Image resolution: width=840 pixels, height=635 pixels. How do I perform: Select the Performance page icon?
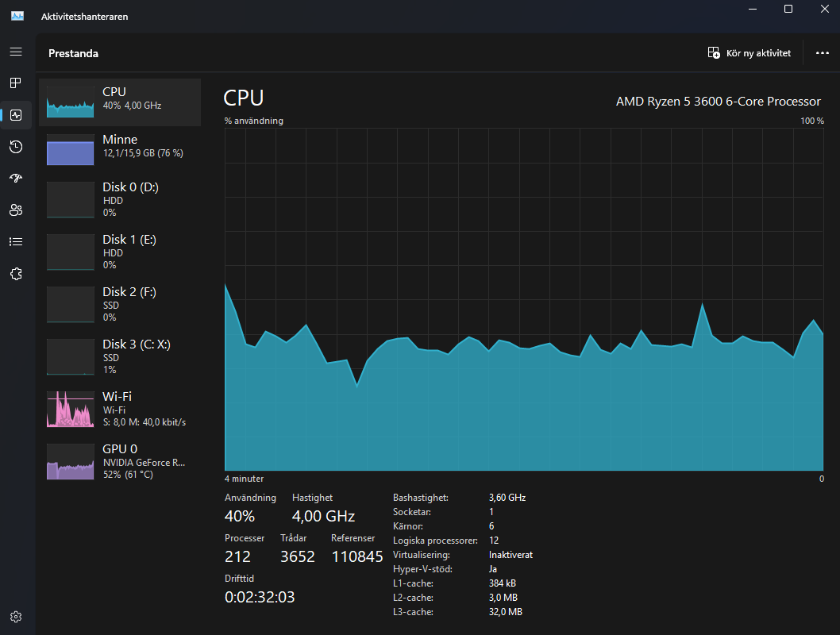pos(16,115)
